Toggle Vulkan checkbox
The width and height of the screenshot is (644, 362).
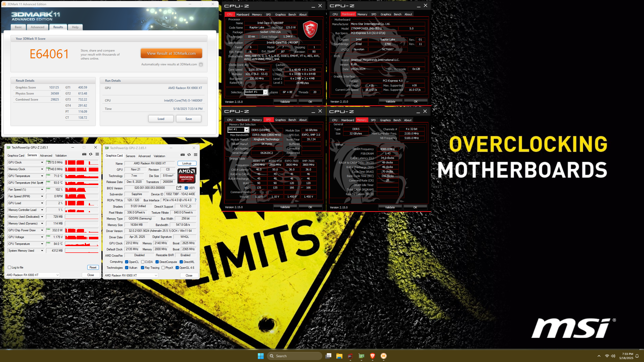point(127,268)
